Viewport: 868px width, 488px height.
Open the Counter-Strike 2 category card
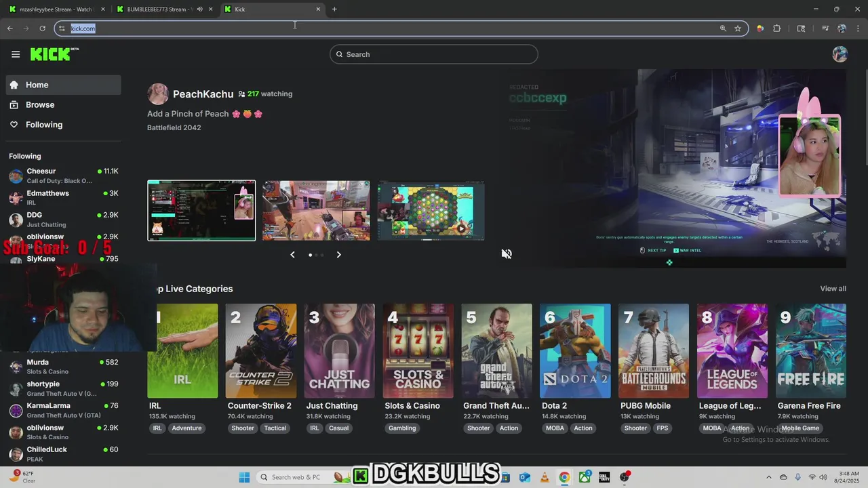(261, 350)
